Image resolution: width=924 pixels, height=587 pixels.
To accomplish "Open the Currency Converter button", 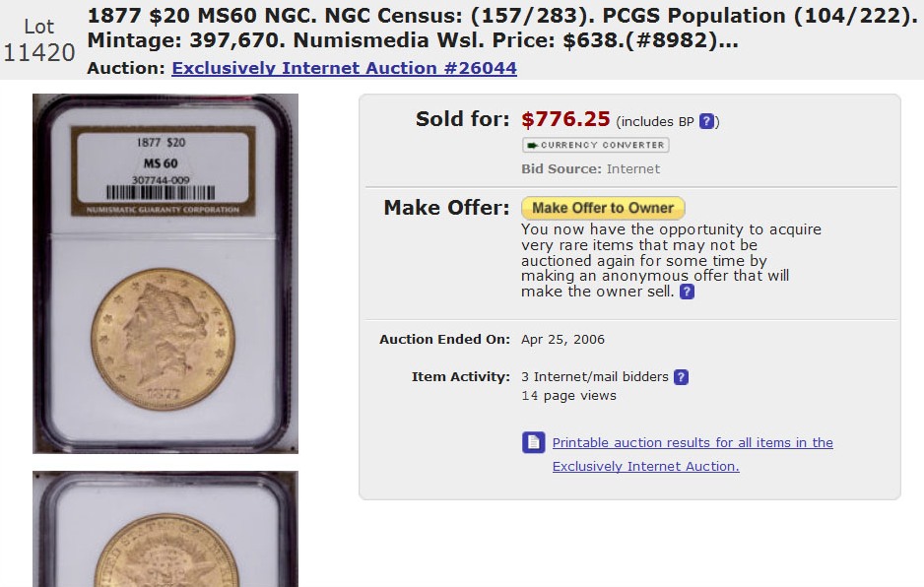I will point(595,145).
